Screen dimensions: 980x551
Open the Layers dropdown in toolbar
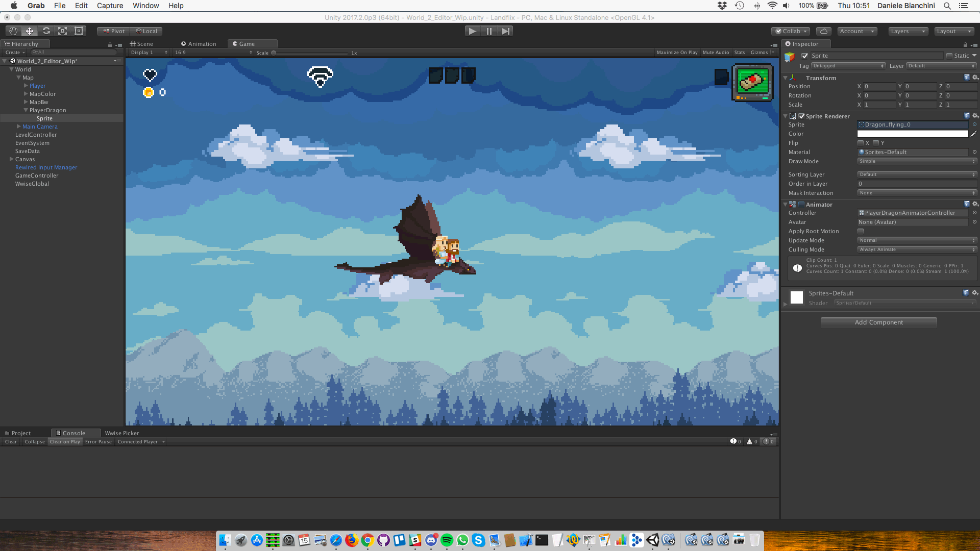908,31
